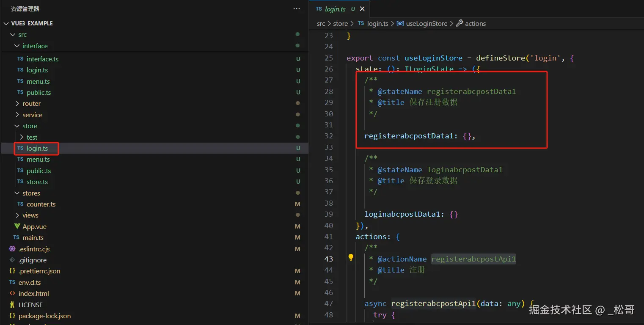Switch to the login.ts editor tab

[x=335, y=9]
